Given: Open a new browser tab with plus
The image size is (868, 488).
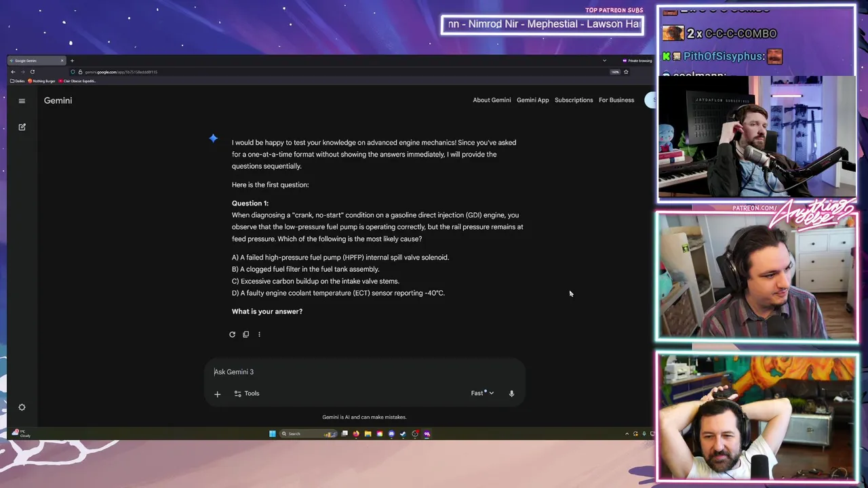Looking at the screenshot, I should (x=72, y=60).
